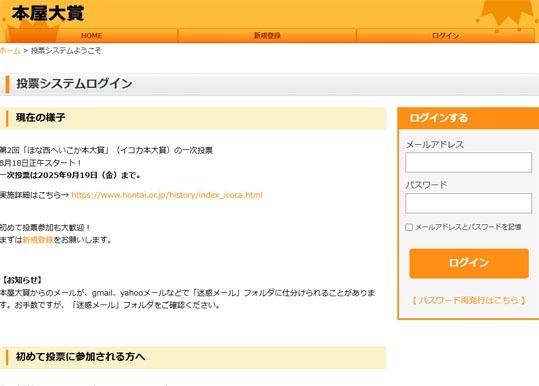Image resolution: width=539 pixels, height=386 pixels.
Task: Open the パスワード再発行はこちら link
Action: coord(469,300)
